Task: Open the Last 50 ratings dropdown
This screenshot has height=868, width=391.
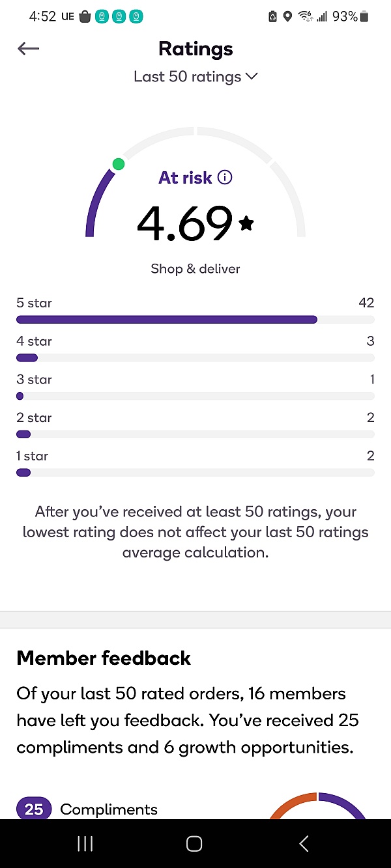Action: 195,77
